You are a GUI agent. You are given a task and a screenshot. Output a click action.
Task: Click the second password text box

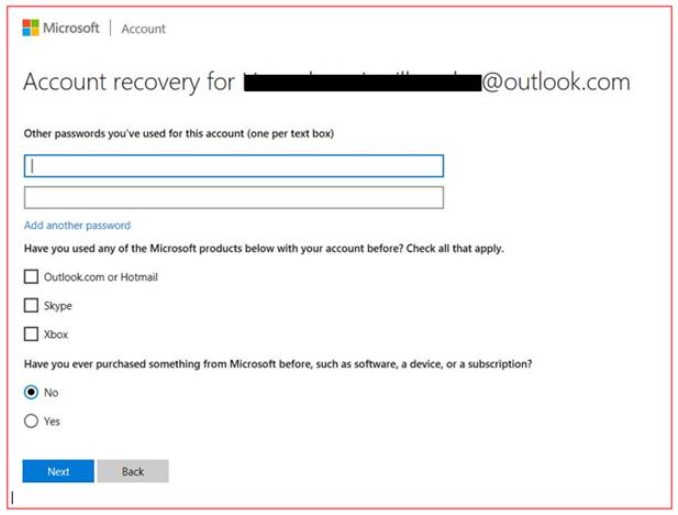point(233,198)
